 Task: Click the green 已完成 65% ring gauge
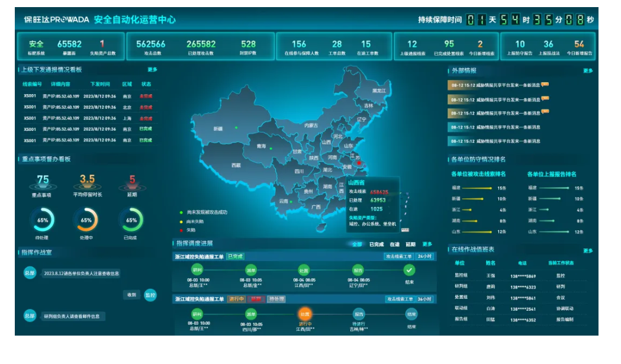coord(131,220)
